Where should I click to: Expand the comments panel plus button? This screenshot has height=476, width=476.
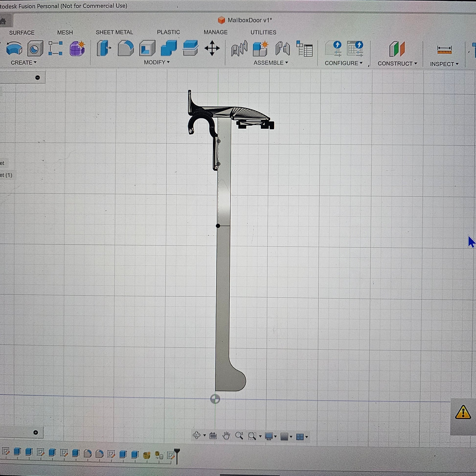pyautogui.click(x=36, y=432)
